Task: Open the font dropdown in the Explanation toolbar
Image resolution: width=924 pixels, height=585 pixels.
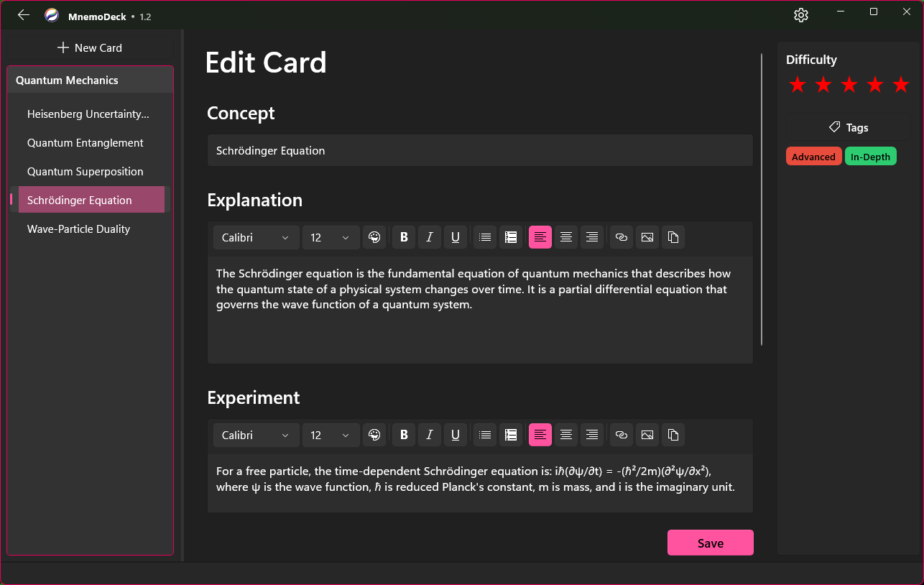Action: coord(256,237)
